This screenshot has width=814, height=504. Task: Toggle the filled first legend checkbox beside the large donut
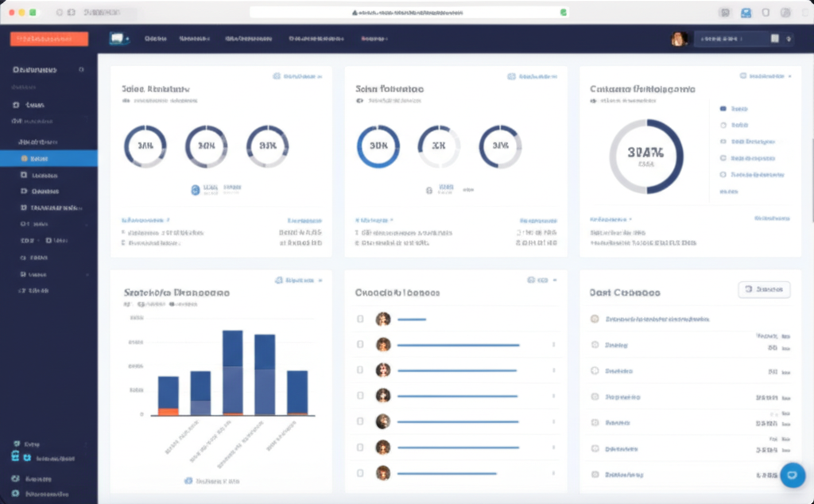[723, 108]
